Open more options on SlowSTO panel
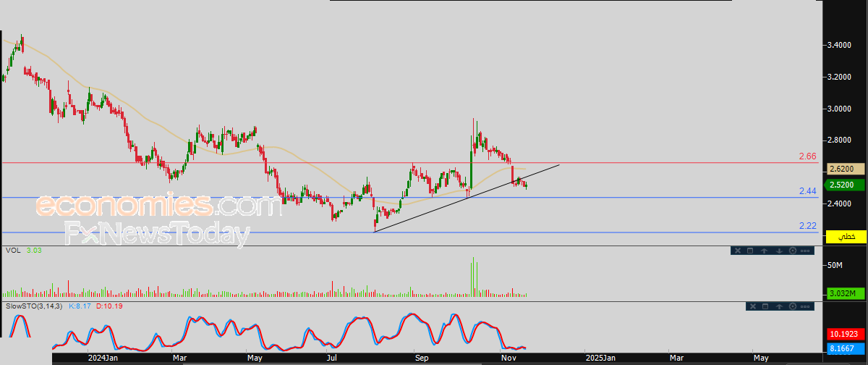868x365 pixels. [805, 307]
